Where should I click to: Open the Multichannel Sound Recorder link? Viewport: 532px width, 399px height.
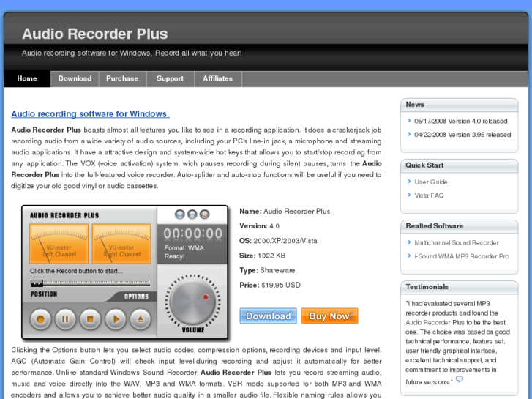click(457, 243)
